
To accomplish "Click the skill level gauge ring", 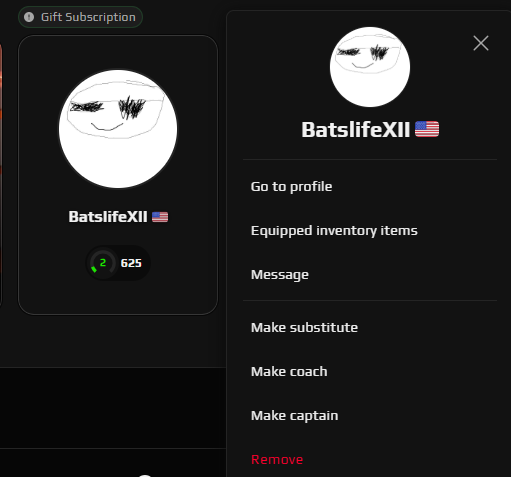I will [x=103, y=263].
